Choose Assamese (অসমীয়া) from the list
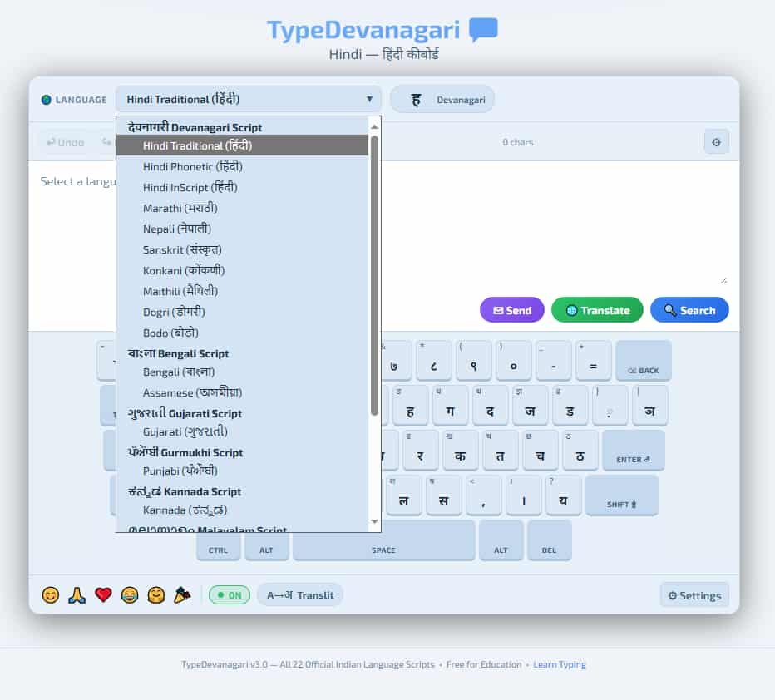The height and width of the screenshot is (700, 775). [242, 392]
